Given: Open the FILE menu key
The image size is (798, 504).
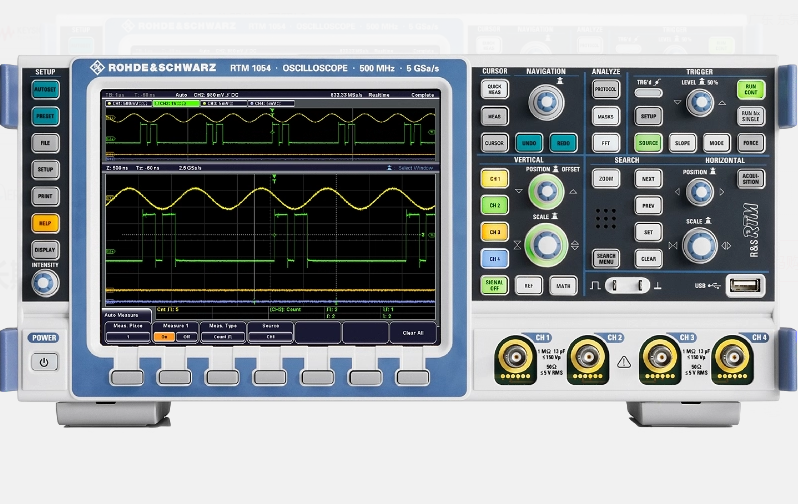Looking at the screenshot, I should (45, 143).
